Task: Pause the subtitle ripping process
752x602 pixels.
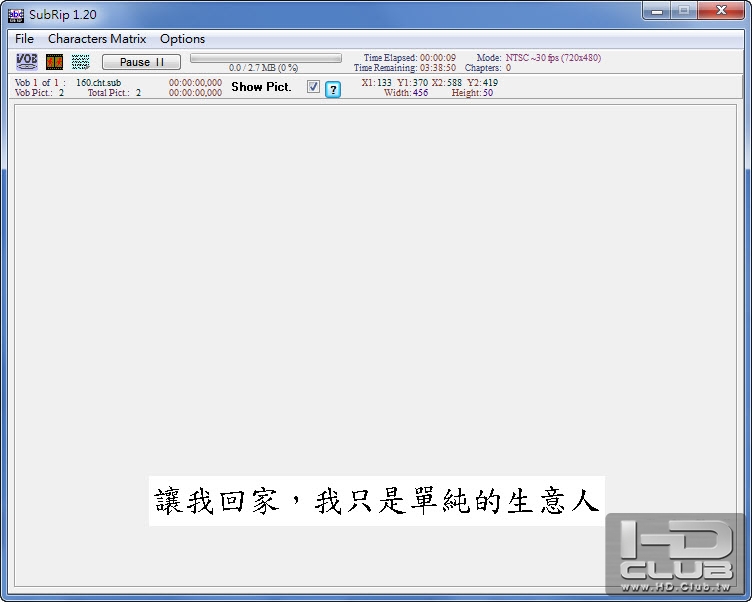Action: pyautogui.click(x=141, y=62)
